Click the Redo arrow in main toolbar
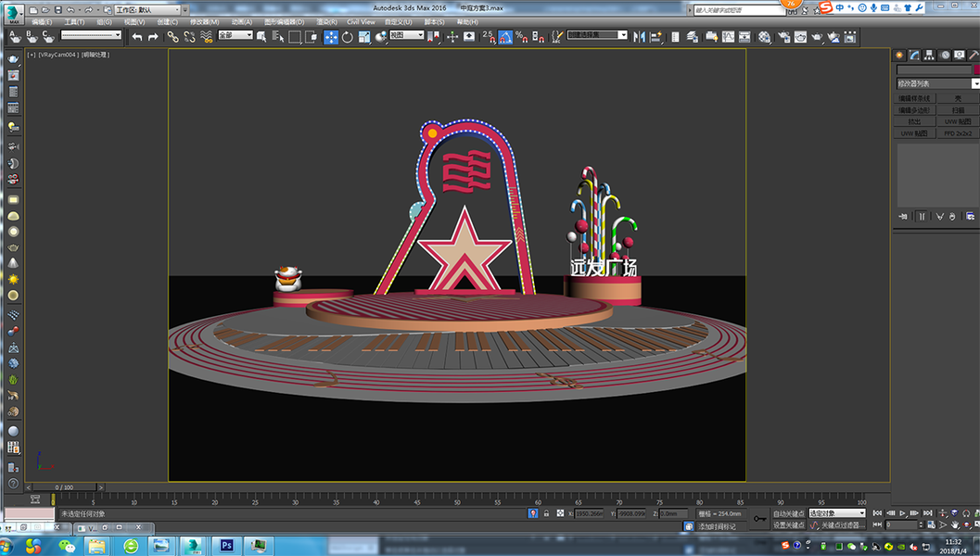980x556 pixels. tap(153, 37)
